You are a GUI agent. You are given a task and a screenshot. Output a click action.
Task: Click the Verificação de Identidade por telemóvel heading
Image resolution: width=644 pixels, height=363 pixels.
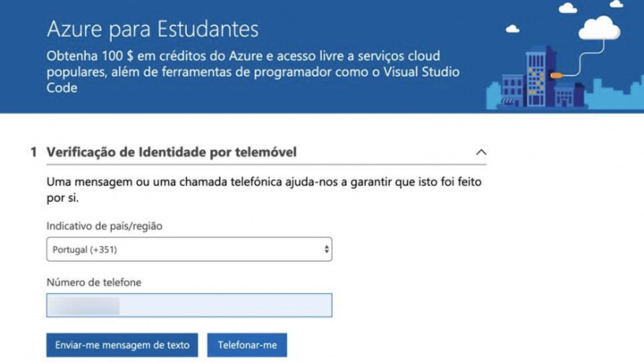pos(171,152)
